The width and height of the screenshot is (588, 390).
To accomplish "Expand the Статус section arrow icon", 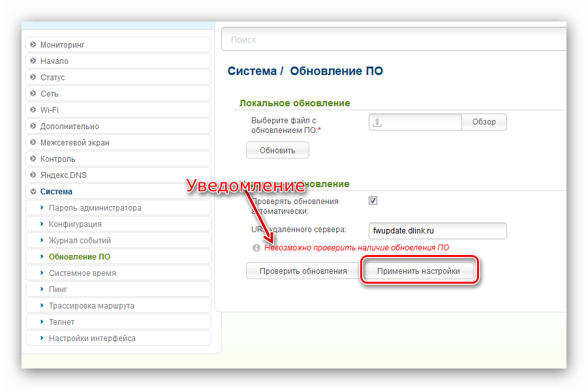I will pos(33,77).
